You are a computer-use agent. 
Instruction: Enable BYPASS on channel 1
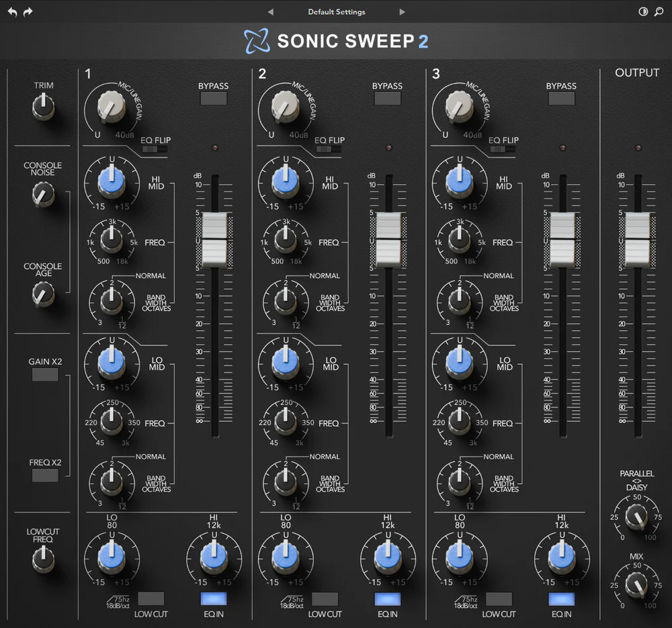tap(214, 98)
